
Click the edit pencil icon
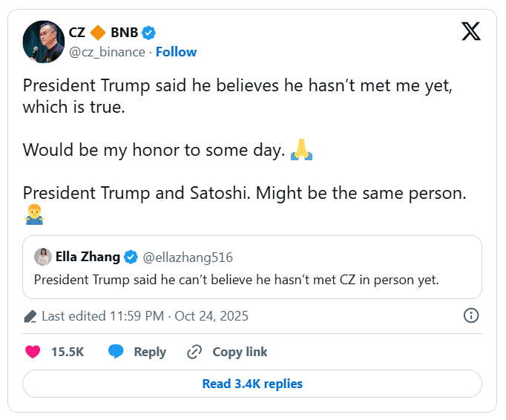coord(30,317)
